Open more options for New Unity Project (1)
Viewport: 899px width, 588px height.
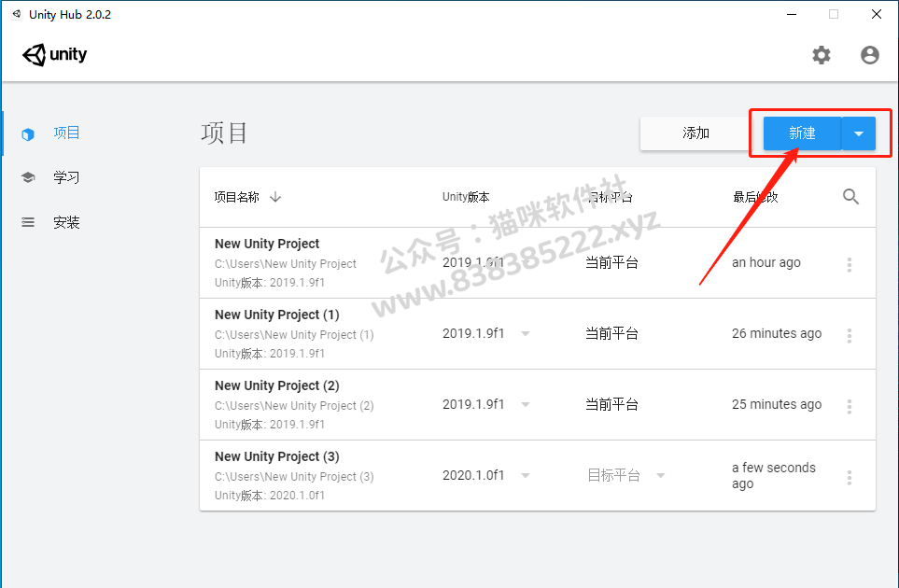850,335
